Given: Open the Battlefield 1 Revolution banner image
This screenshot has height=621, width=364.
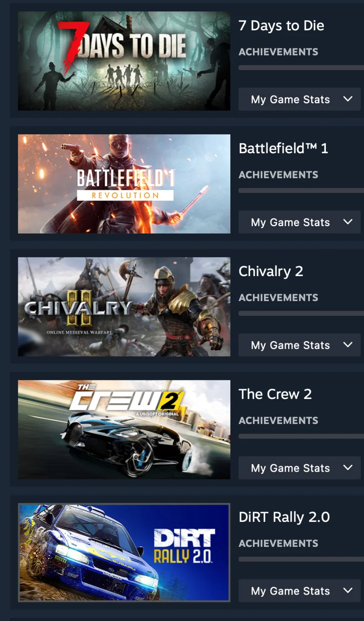Looking at the screenshot, I should coord(124,184).
